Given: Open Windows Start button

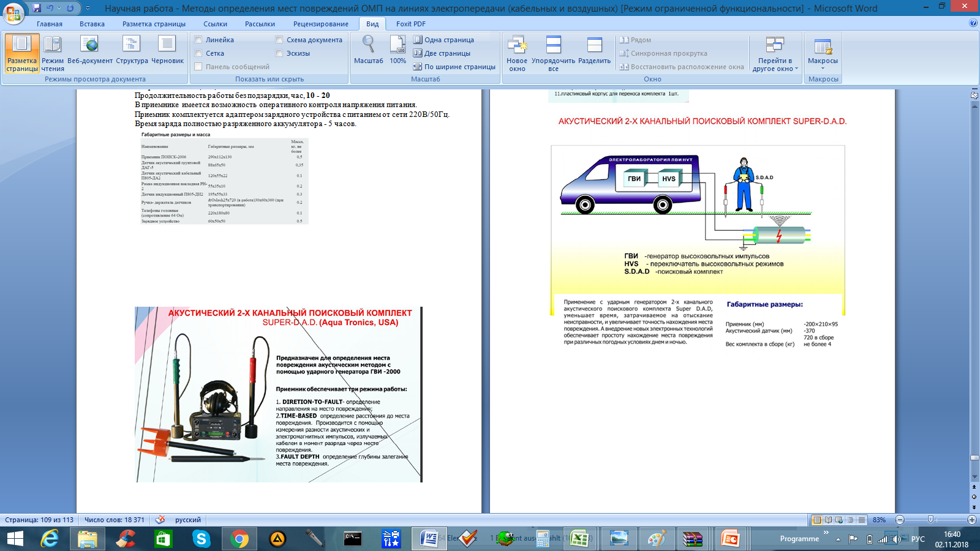Looking at the screenshot, I should 15,539.
